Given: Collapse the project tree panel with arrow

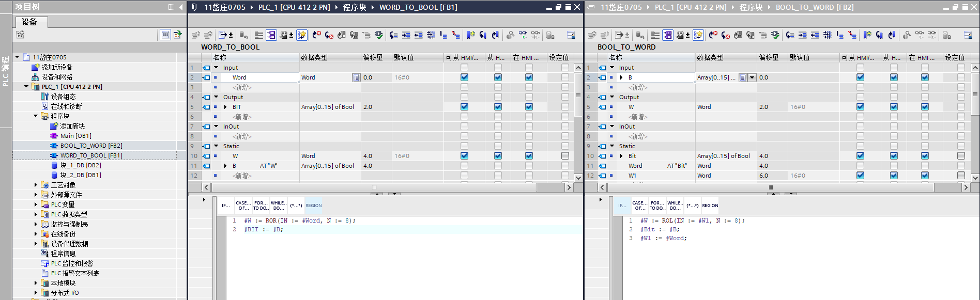Looking at the screenshot, I should [180, 7].
